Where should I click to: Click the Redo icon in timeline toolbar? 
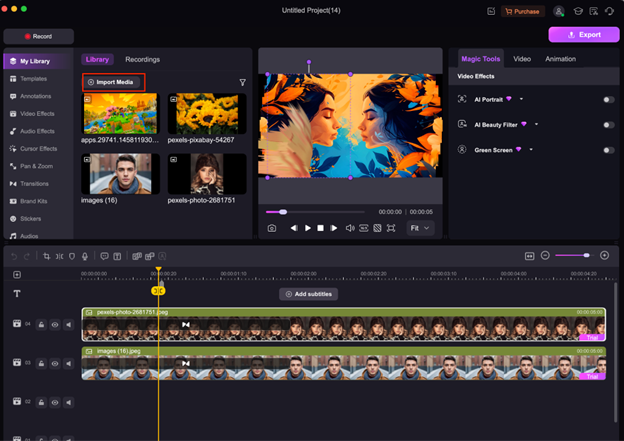(27, 256)
